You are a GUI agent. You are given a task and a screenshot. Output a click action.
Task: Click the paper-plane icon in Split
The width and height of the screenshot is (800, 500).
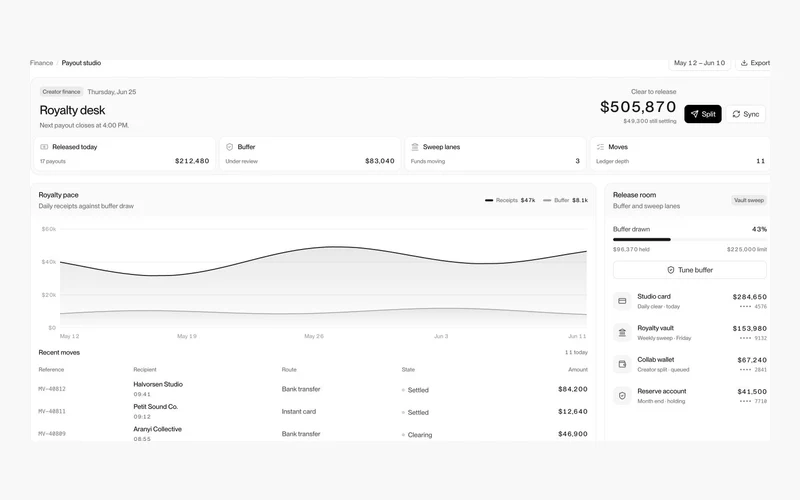pyautogui.click(x=694, y=114)
